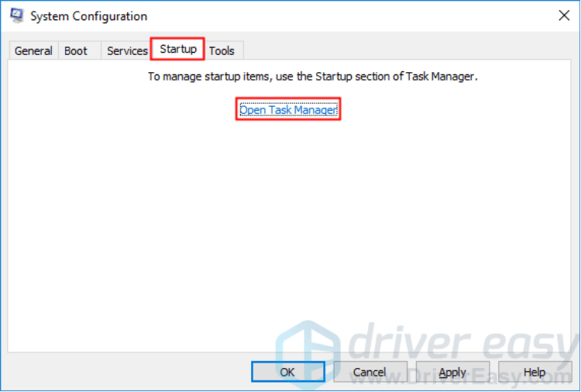Screen dimensions: 581x392
Task: Click empty tab strip space beside Tools
Action: tap(406, 50)
